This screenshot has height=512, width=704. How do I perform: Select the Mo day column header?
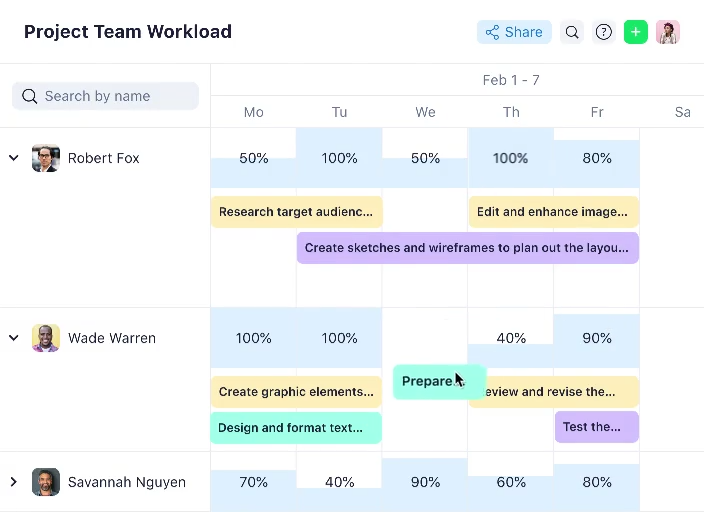(254, 112)
